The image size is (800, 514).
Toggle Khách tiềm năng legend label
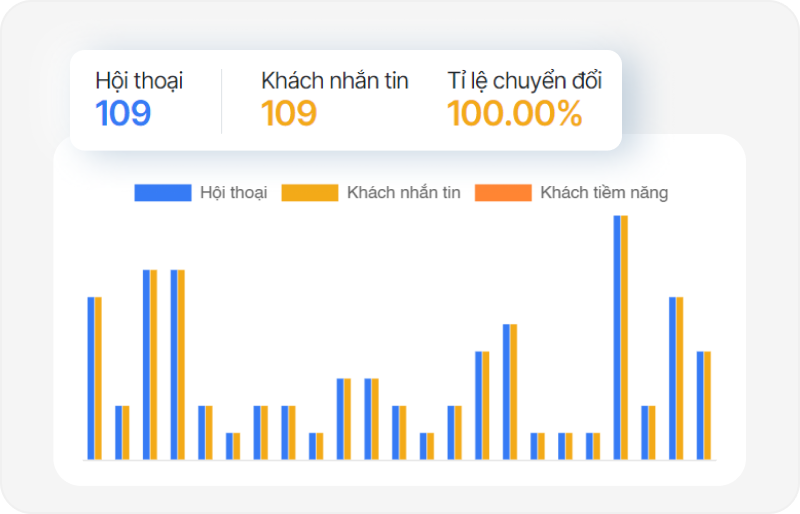click(x=603, y=193)
